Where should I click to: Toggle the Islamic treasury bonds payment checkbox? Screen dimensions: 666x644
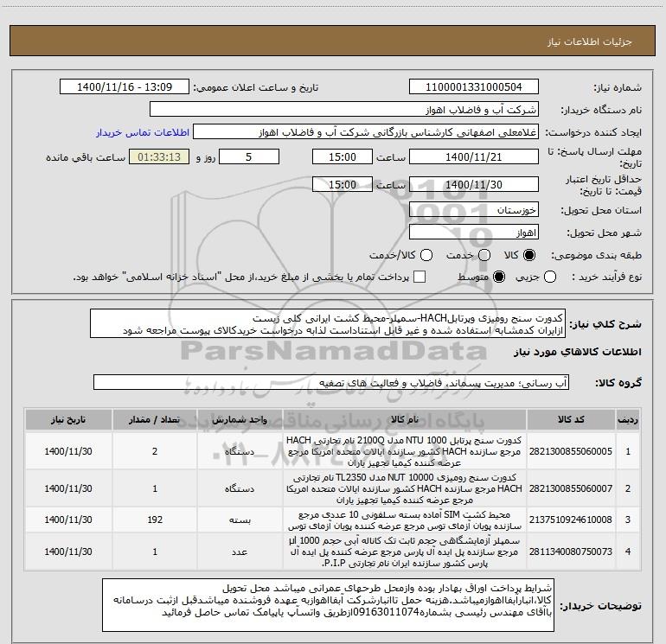tap(419, 277)
